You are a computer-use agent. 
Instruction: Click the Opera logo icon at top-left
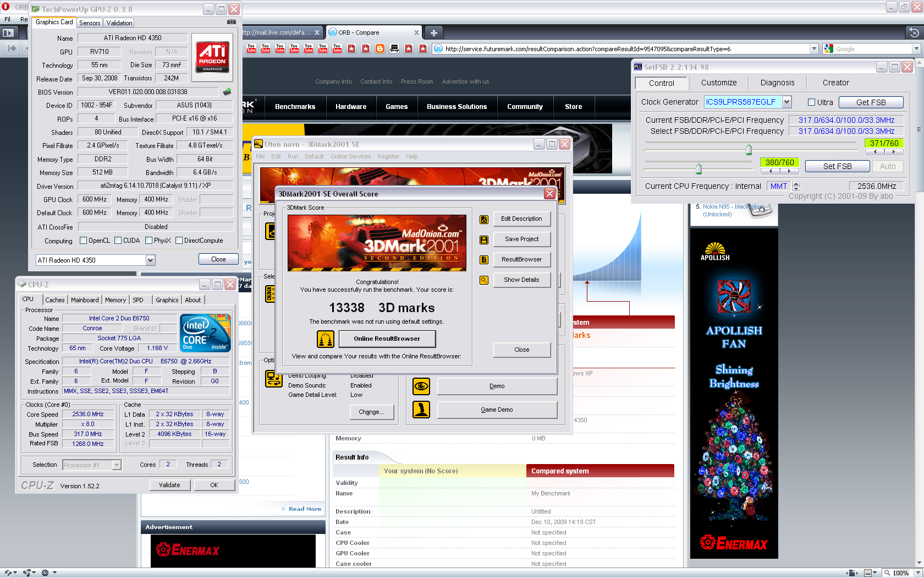click(x=6, y=7)
